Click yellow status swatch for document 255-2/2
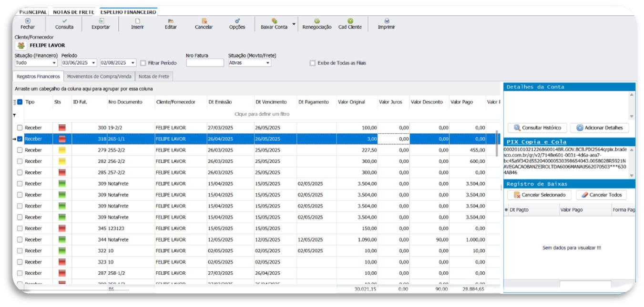Viewport: 644px width, 307px height. click(62, 150)
